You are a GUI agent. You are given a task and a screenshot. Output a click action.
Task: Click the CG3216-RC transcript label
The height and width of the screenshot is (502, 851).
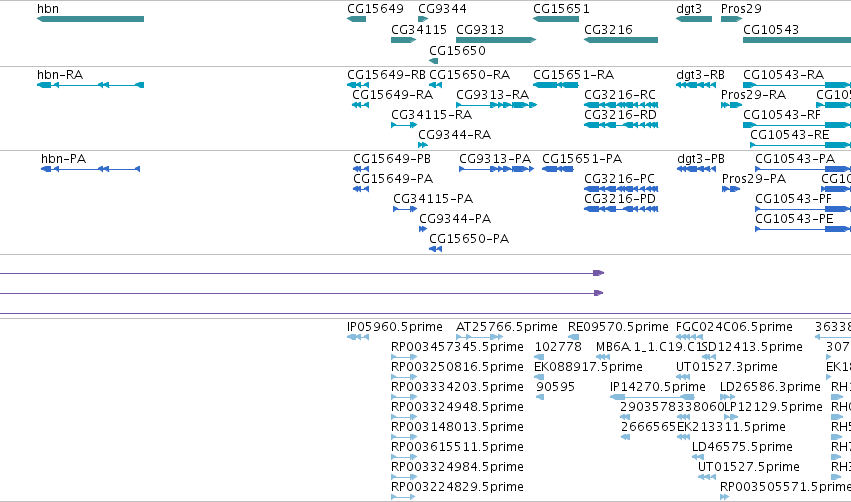pyautogui.click(x=620, y=94)
